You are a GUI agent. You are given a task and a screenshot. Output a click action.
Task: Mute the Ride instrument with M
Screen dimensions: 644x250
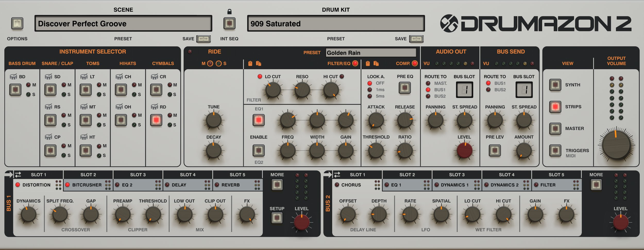[210, 63]
